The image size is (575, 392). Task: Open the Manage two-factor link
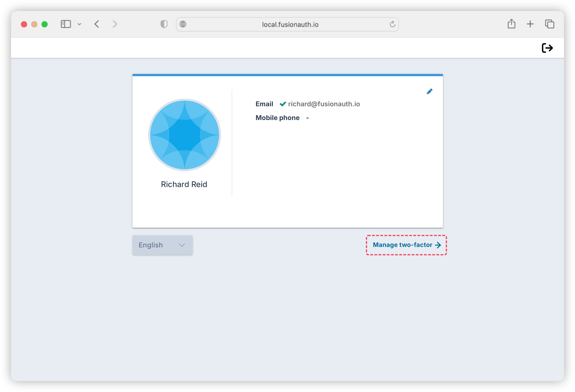pos(406,245)
